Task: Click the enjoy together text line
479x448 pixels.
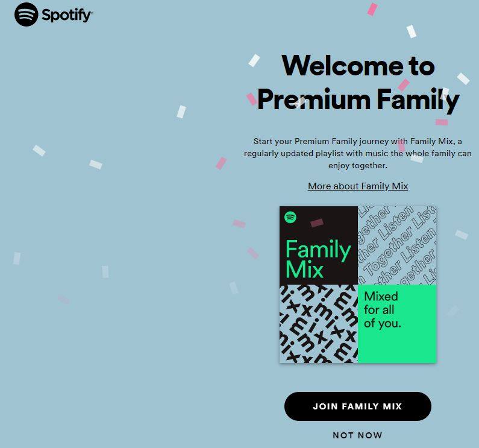Action: 358,165
